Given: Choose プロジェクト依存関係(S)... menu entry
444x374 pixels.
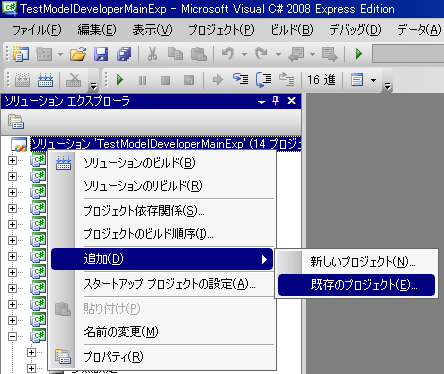Looking at the screenshot, I should click(163, 211).
